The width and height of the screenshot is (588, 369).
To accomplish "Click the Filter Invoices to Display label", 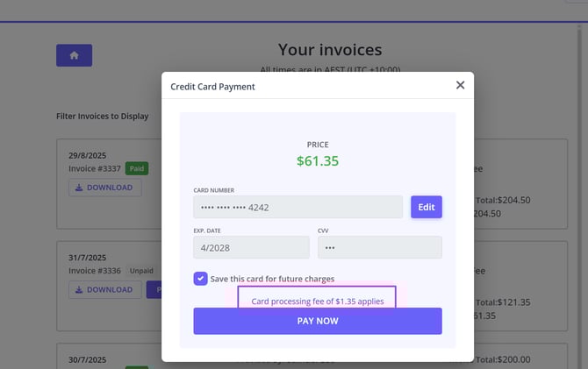I will coord(102,116).
